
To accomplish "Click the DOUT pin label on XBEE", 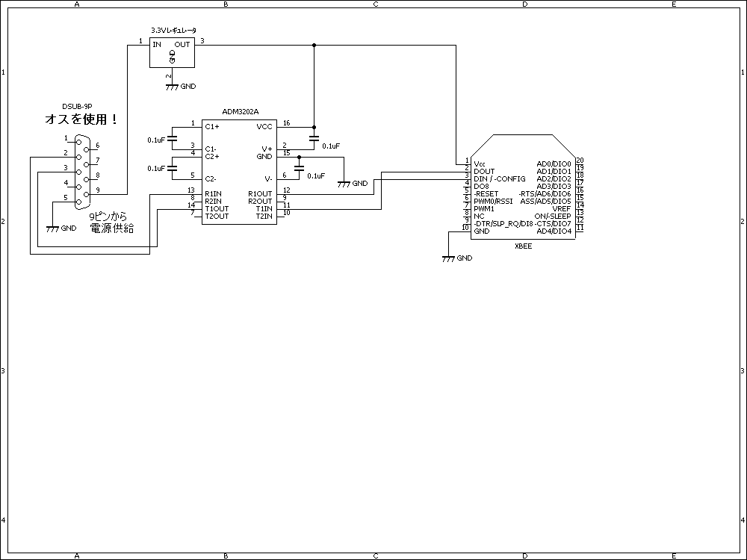I will point(484,172).
